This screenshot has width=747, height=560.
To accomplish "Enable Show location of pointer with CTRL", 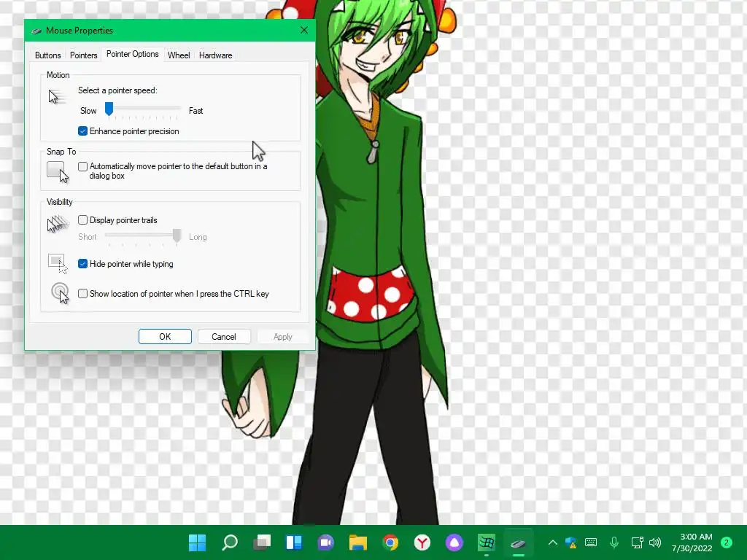I will (x=83, y=294).
